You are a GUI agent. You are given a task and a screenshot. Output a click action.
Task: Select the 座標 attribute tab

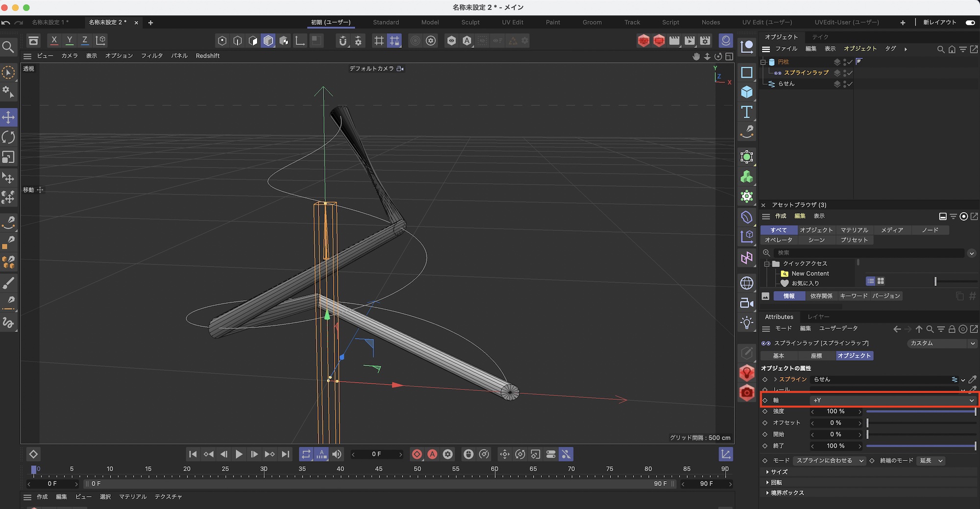(x=816, y=356)
